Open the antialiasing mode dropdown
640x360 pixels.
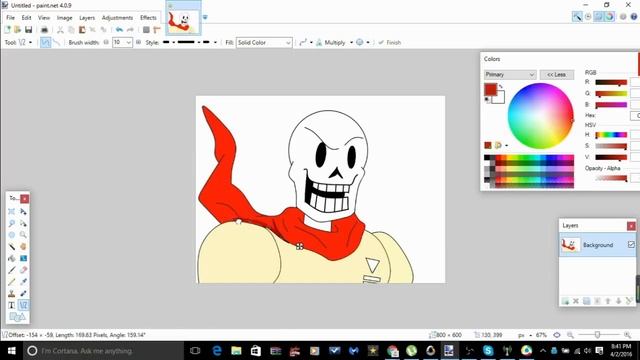311,42
